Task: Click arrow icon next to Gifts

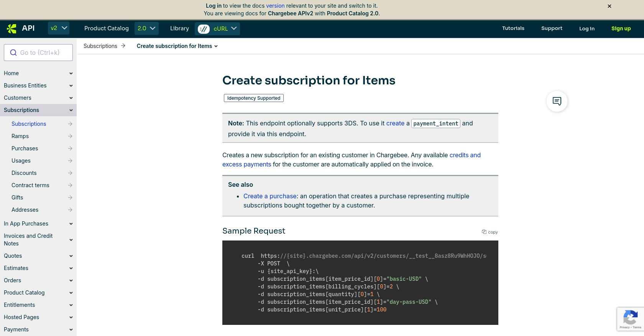Action: [x=70, y=198]
